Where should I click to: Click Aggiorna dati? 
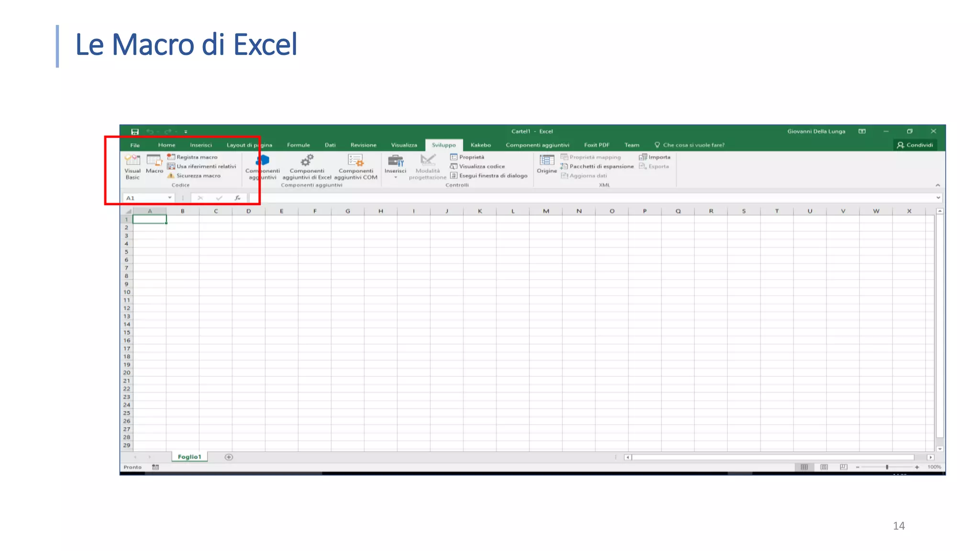(x=584, y=176)
